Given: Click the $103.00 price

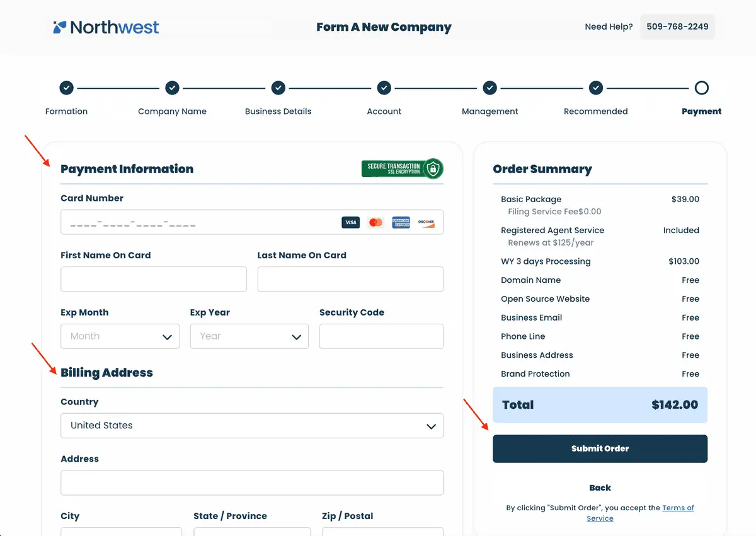Looking at the screenshot, I should pos(684,261).
